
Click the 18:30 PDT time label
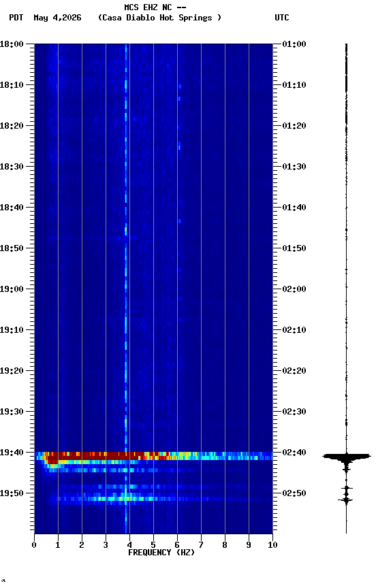click(12, 167)
